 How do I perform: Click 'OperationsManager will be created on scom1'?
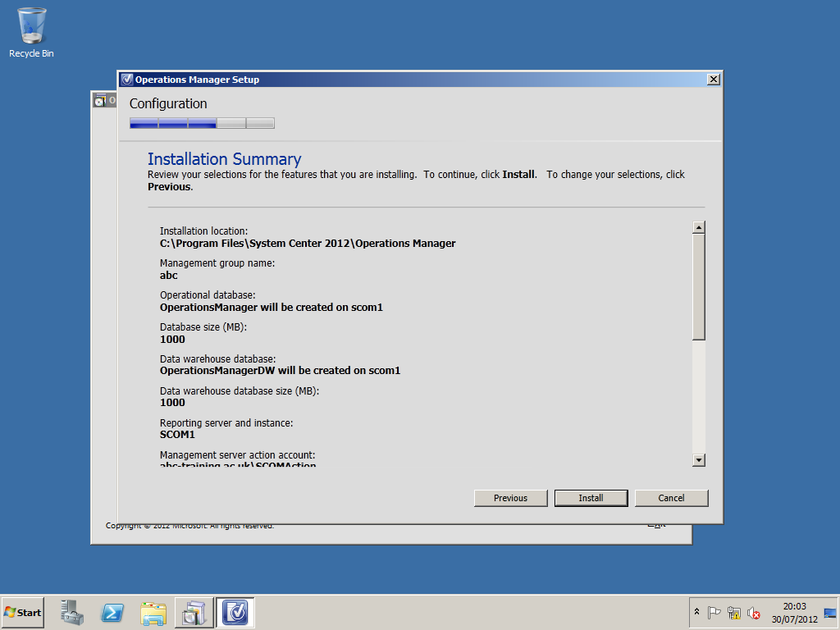tap(271, 308)
